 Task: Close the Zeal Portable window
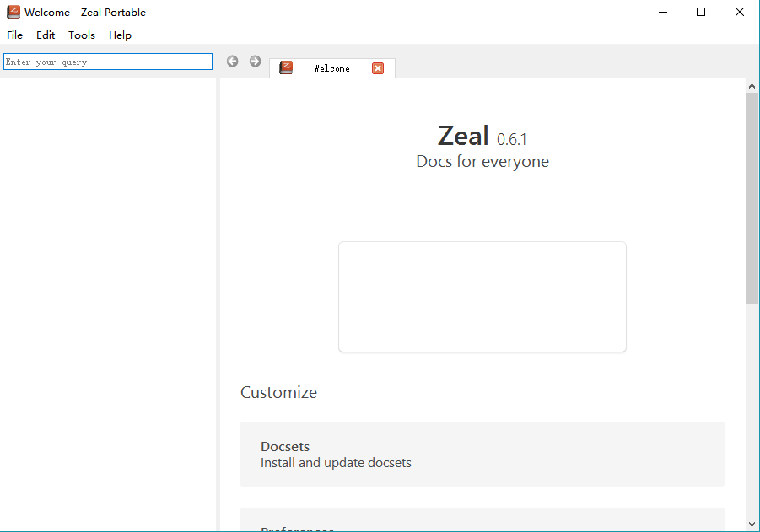pyautogui.click(x=740, y=12)
